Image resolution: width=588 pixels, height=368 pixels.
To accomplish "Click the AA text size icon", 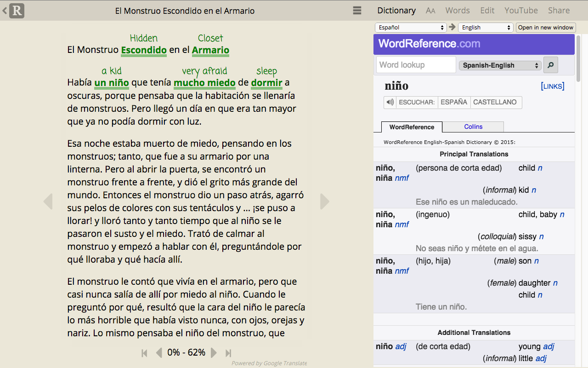I will click(430, 10).
